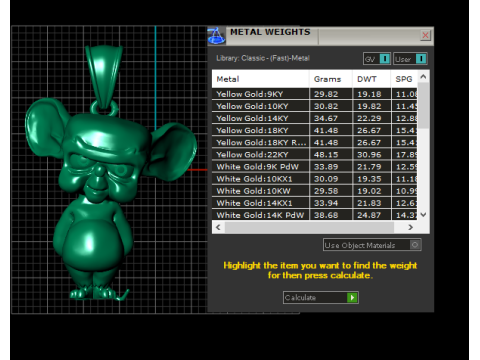
Task: Select the Yellow Gold:14KY row
Action: pos(314,118)
